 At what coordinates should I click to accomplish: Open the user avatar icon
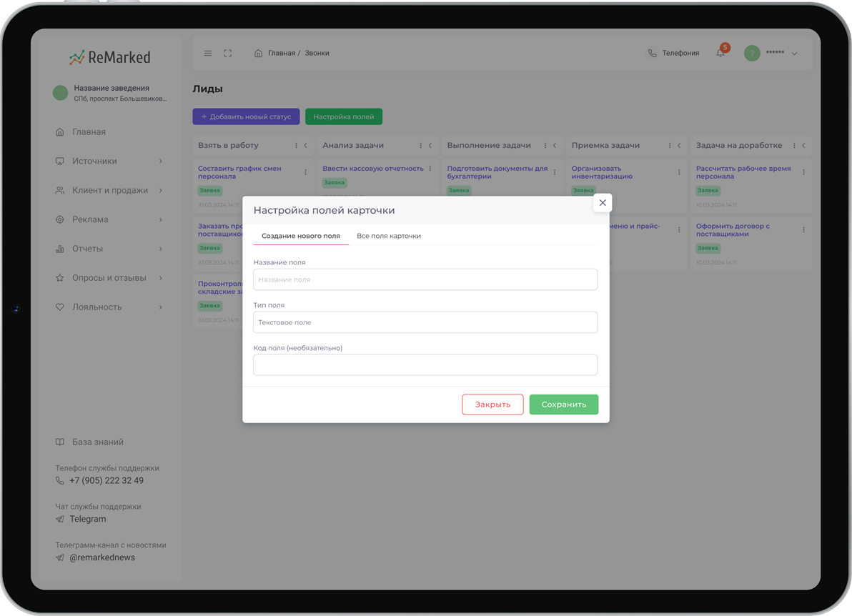point(752,54)
